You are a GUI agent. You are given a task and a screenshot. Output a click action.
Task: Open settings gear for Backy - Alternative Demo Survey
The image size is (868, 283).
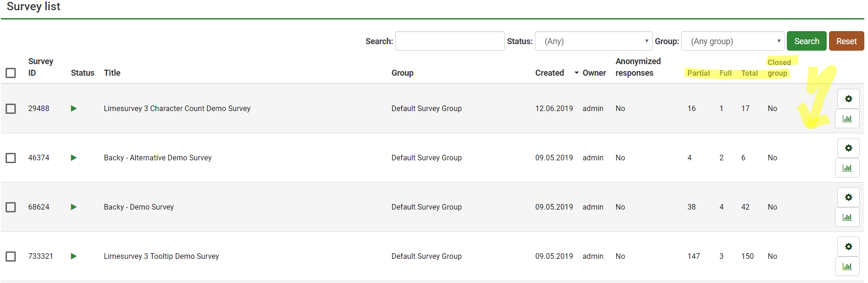click(848, 148)
